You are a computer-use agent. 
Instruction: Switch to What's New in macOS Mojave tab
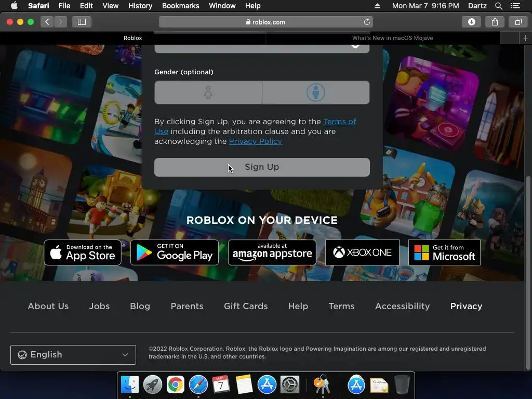(393, 38)
